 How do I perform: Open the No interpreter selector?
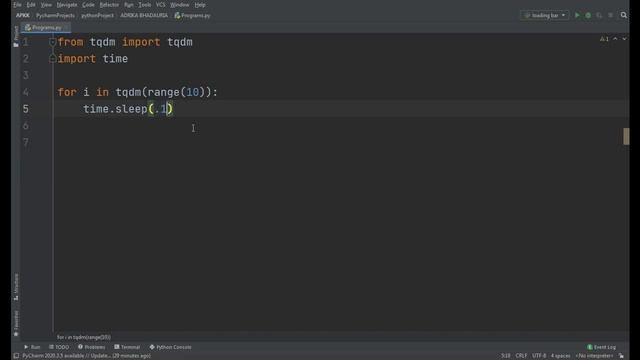click(x=594, y=356)
